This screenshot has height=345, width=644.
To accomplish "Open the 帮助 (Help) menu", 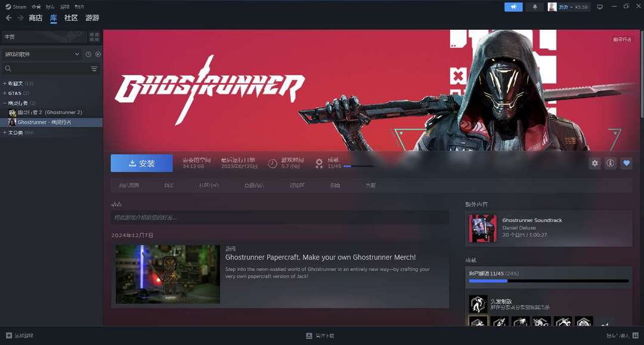I will [79, 7].
